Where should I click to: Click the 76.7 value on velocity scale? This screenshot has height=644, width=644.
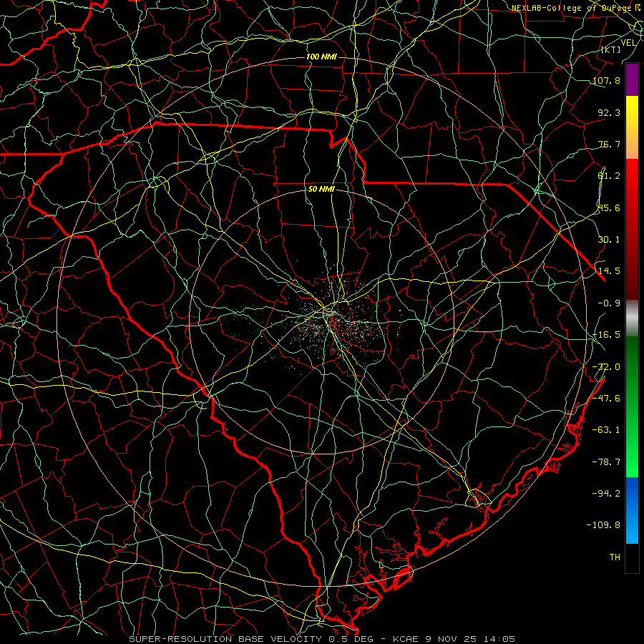609,144
